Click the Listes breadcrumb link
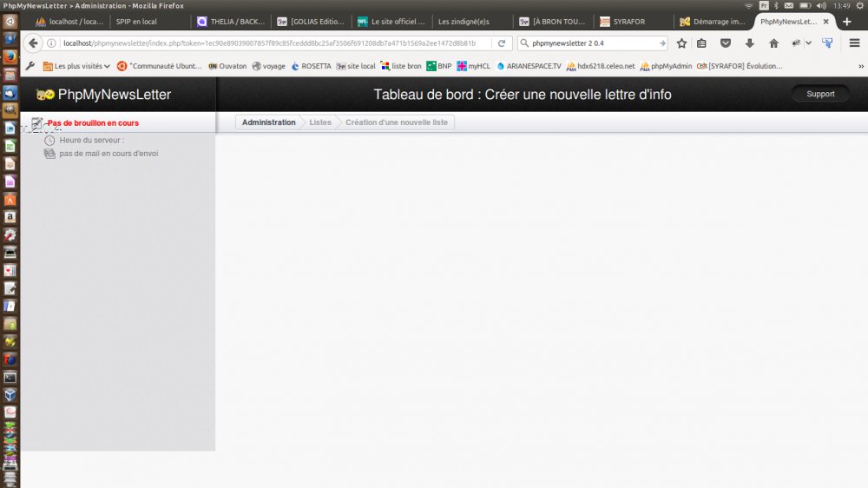 320,122
